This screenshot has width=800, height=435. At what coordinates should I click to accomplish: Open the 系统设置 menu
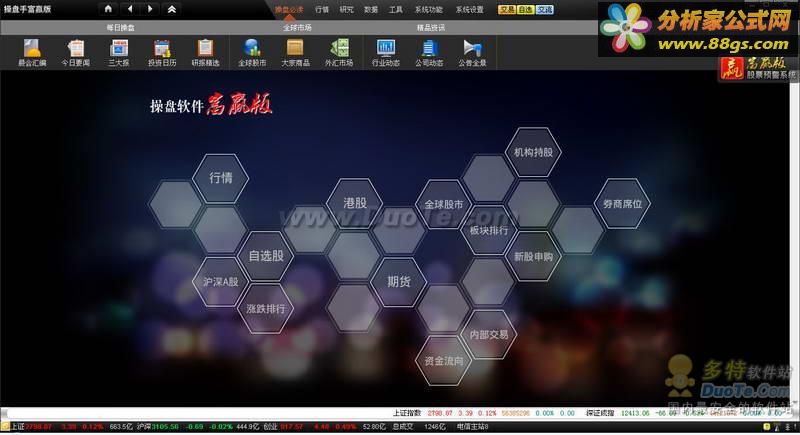[469, 10]
